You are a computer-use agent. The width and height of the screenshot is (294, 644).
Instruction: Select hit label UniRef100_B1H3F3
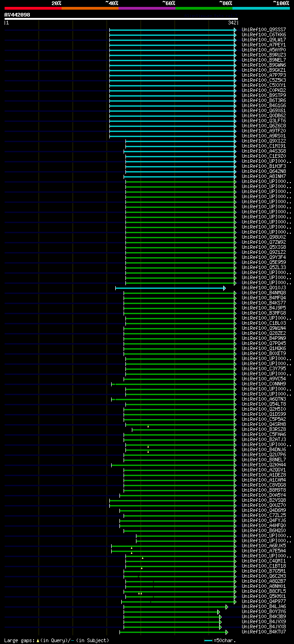(x=264, y=166)
